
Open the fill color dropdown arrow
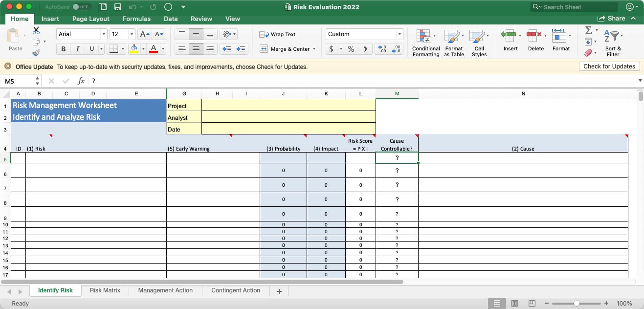tap(143, 49)
